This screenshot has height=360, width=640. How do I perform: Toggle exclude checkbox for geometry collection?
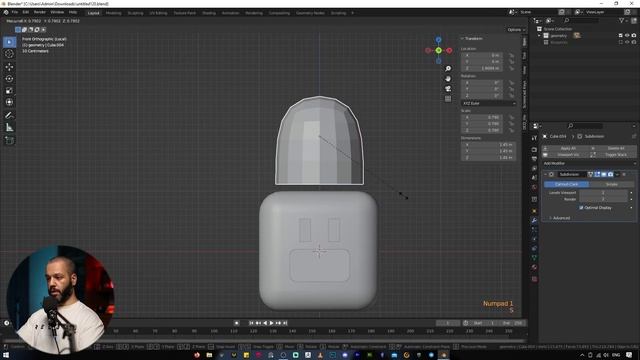[620, 36]
